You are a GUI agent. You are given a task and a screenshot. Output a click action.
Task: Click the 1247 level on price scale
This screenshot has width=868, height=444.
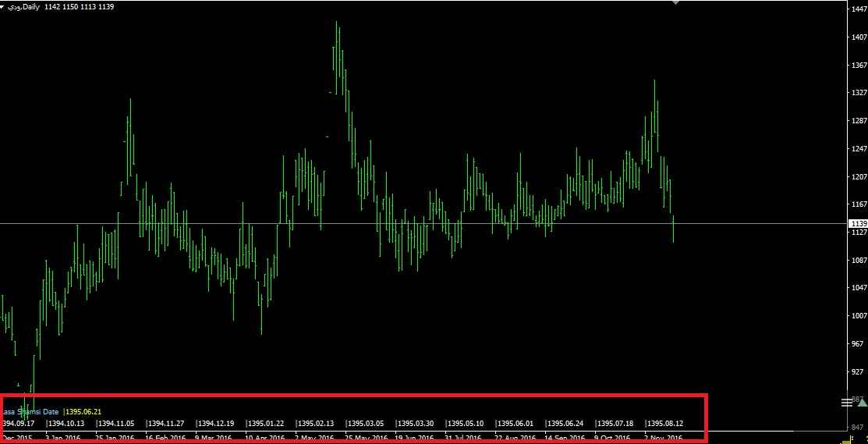click(859, 148)
